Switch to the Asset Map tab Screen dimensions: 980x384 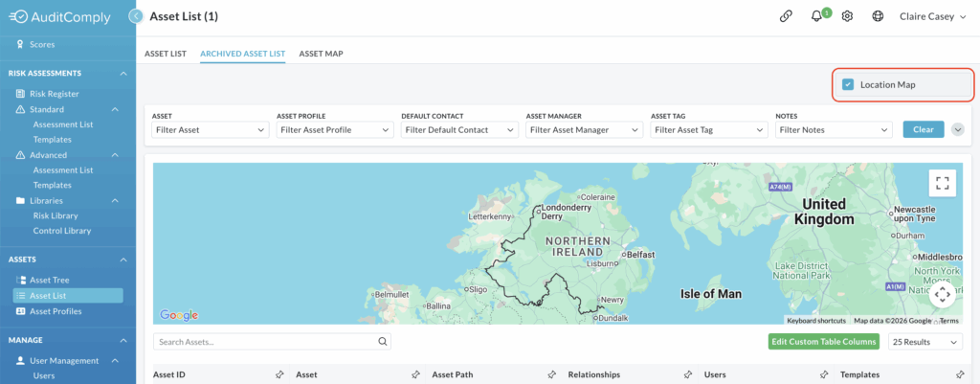point(321,54)
